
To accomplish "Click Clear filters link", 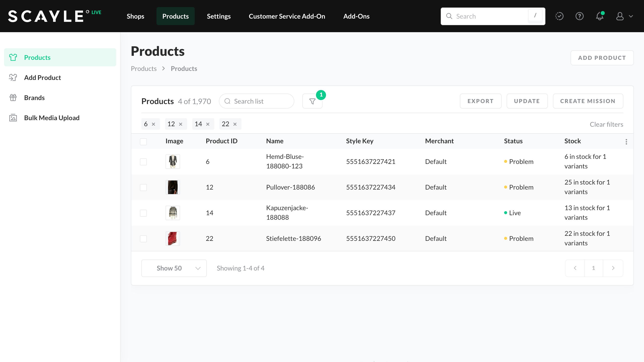I will pos(606,124).
